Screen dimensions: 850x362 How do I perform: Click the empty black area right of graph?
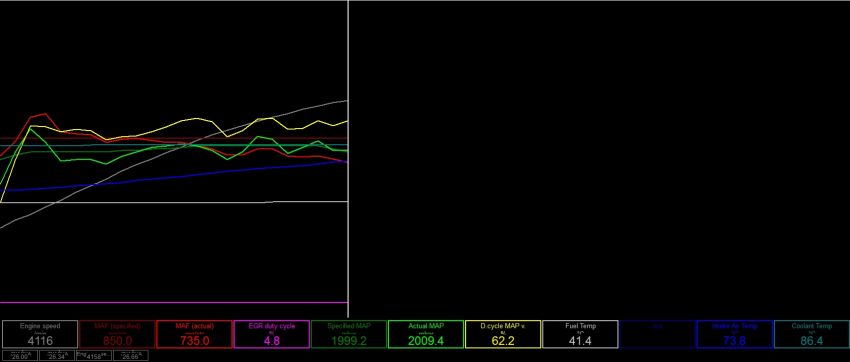[x=599, y=159]
